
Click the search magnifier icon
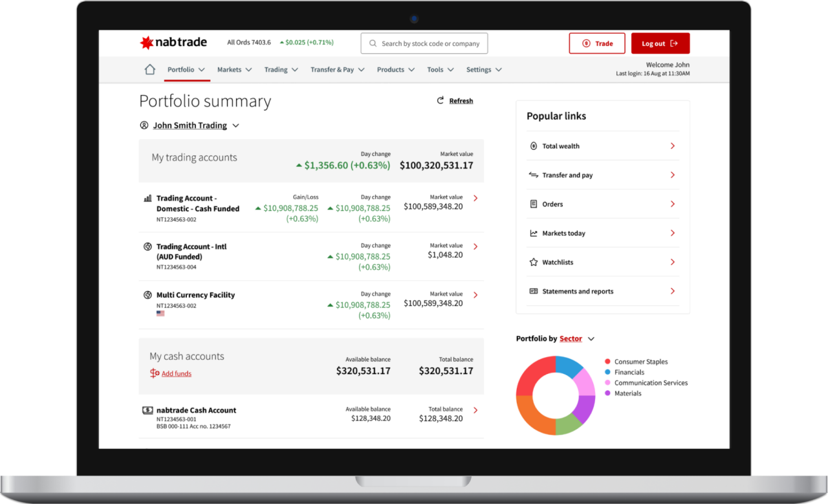click(373, 43)
